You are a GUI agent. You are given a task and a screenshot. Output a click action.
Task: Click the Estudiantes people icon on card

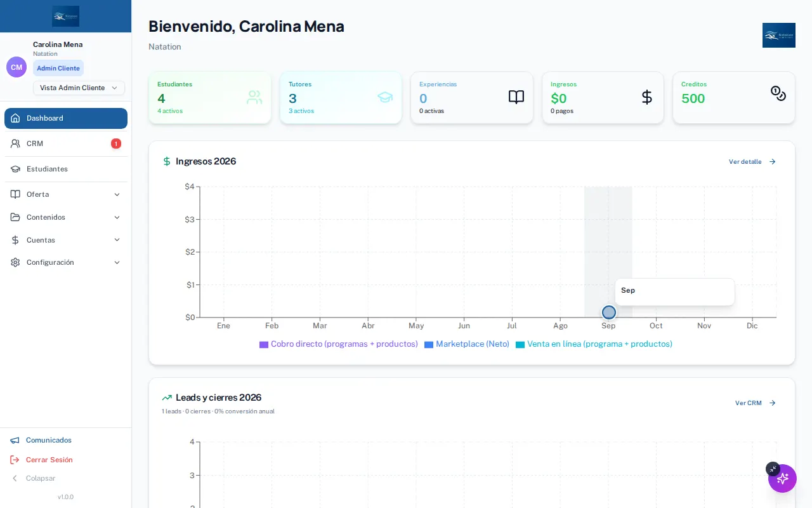(254, 97)
